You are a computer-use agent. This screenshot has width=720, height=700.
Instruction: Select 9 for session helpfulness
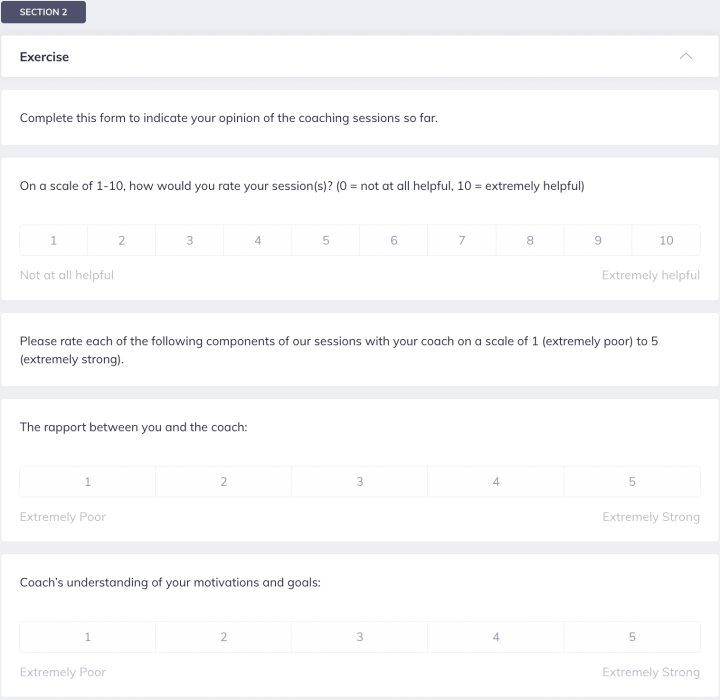(598, 240)
